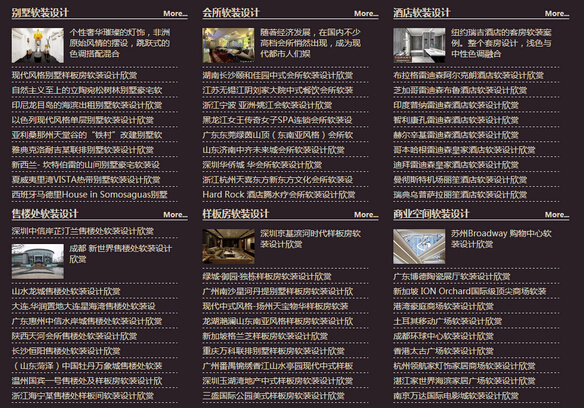
Task: Open the Broadway mall skylight thumbnail
Action: coord(419,247)
